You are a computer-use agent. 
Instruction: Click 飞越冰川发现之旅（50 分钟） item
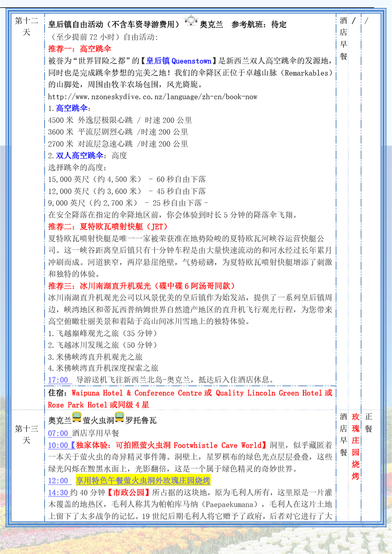(103, 345)
